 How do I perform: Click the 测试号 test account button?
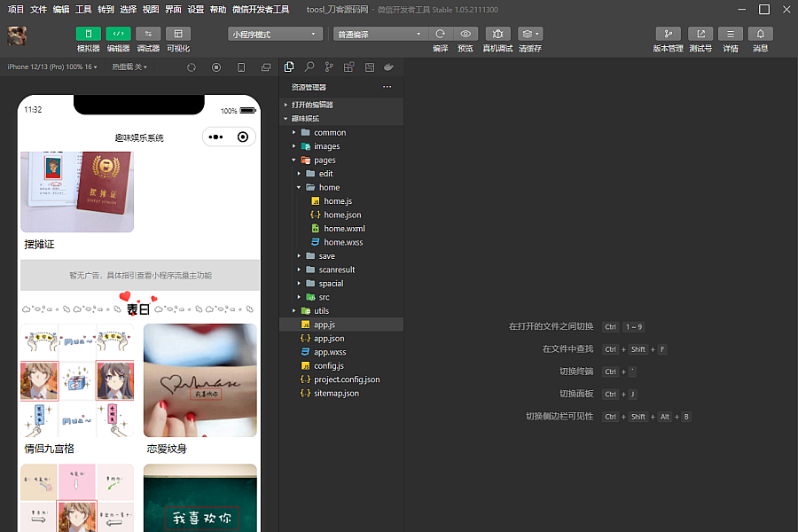(700, 34)
